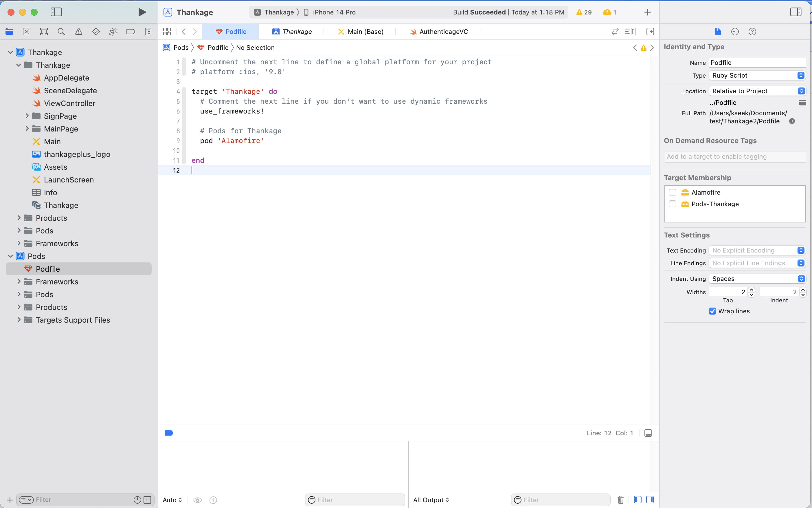Click the Run (play) button
This screenshot has height=508, width=812.
click(x=142, y=12)
